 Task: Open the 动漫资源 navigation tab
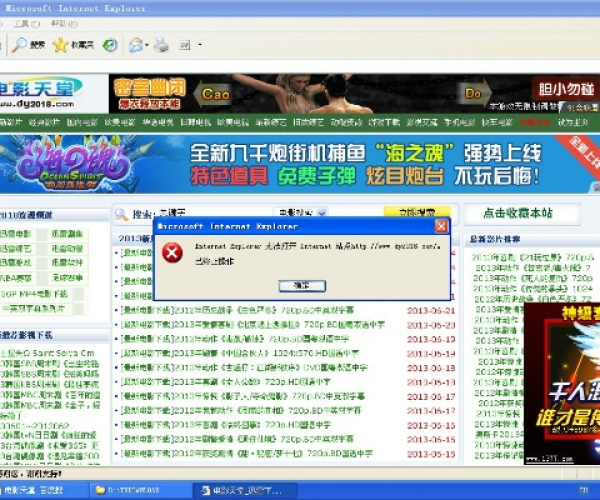point(346,122)
